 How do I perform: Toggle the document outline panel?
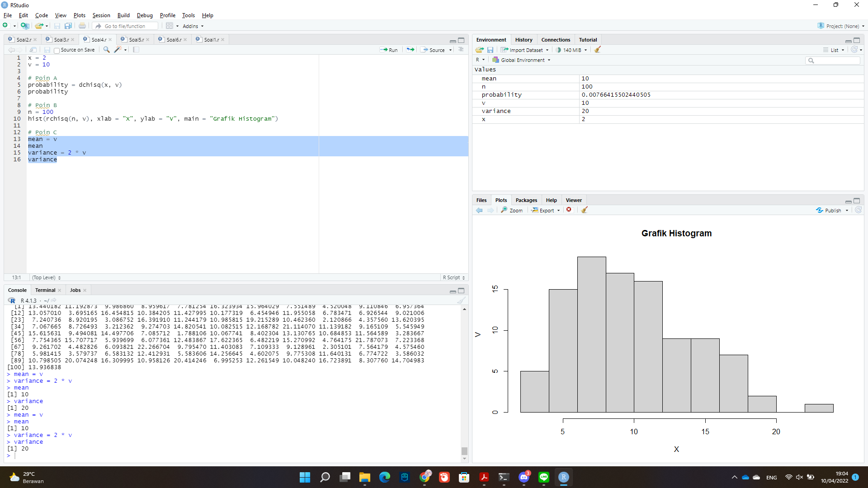[461, 50]
